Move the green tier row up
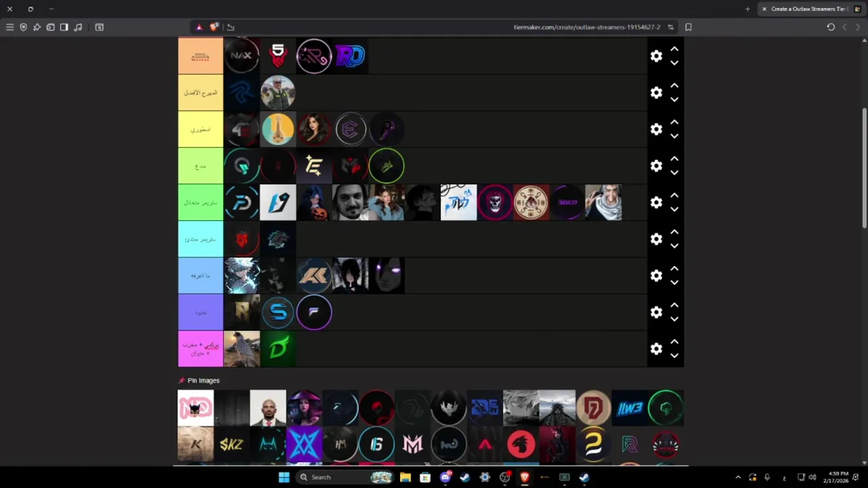This screenshot has height=488, width=868. [674, 196]
